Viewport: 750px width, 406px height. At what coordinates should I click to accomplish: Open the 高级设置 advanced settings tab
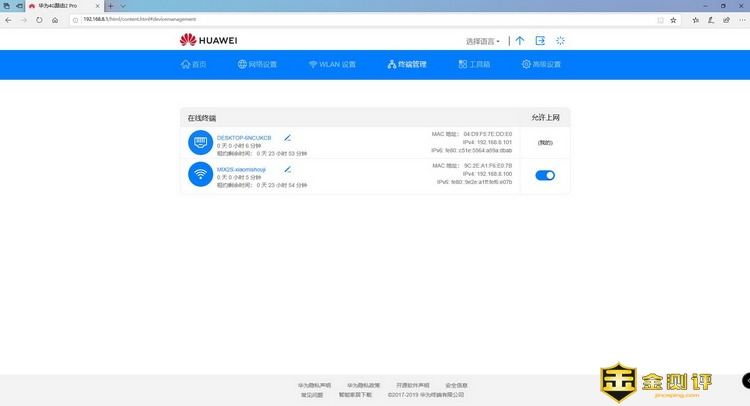tap(541, 65)
